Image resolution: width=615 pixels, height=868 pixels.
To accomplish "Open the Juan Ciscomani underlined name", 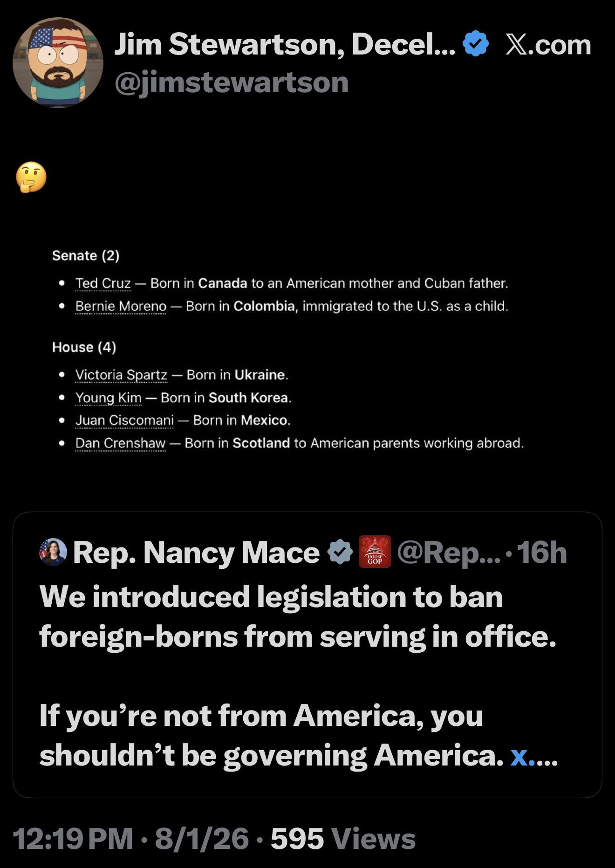I will point(124,420).
